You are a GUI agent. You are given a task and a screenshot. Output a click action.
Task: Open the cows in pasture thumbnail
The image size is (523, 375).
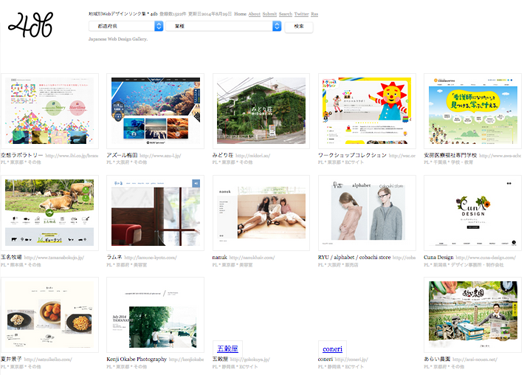[49, 213]
